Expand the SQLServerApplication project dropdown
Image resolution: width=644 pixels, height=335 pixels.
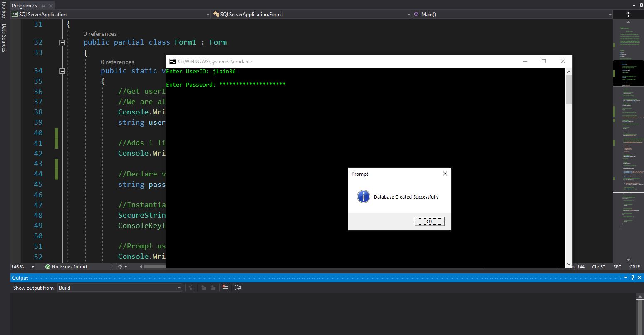click(x=208, y=15)
